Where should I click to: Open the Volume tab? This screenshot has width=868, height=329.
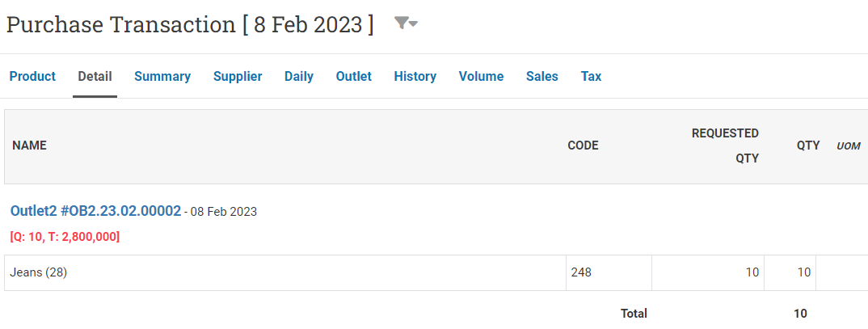pos(481,77)
